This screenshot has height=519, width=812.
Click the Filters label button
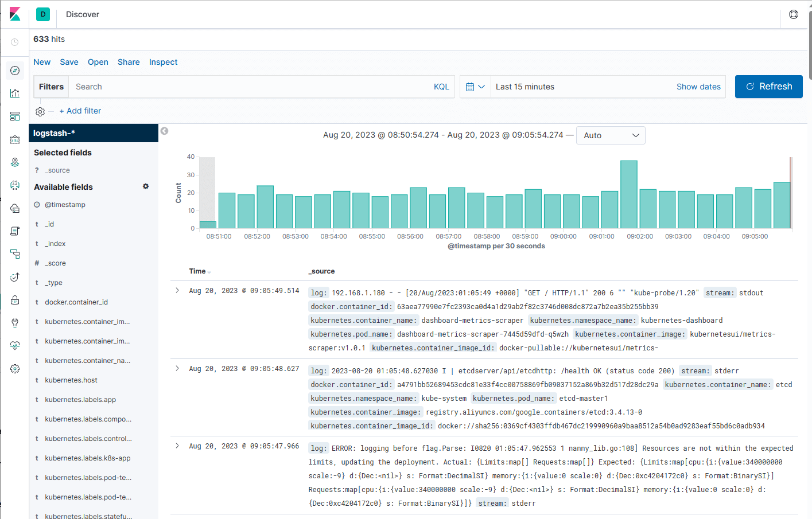tap(51, 87)
